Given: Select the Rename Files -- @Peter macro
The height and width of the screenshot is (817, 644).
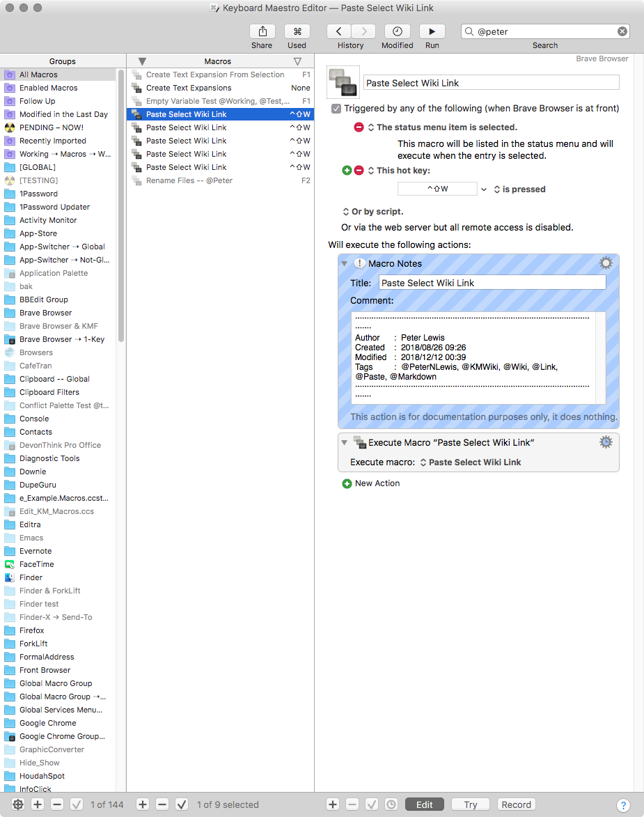Looking at the screenshot, I should tap(221, 180).
